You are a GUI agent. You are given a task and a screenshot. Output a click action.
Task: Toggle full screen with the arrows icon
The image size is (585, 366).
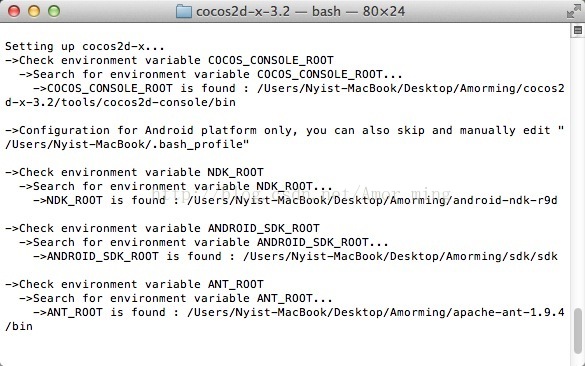(573, 11)
